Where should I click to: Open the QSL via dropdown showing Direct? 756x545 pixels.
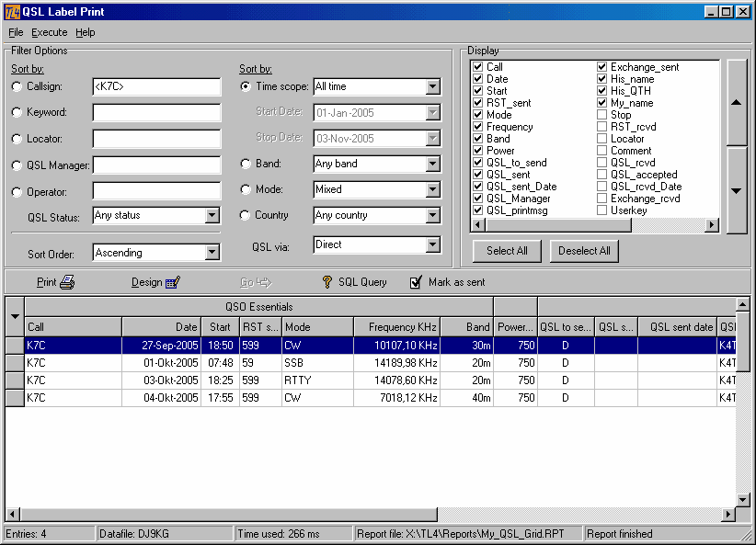[433, 244]
